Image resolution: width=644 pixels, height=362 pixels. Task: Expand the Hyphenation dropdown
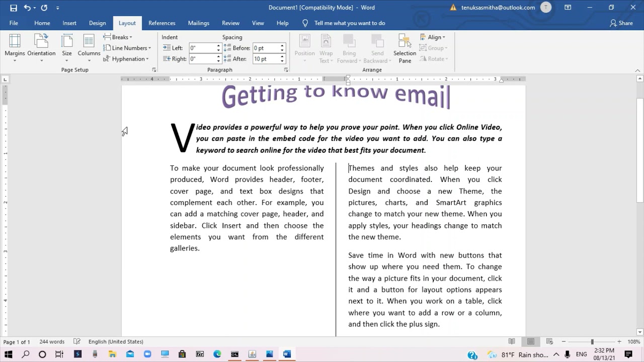point(126,59)
